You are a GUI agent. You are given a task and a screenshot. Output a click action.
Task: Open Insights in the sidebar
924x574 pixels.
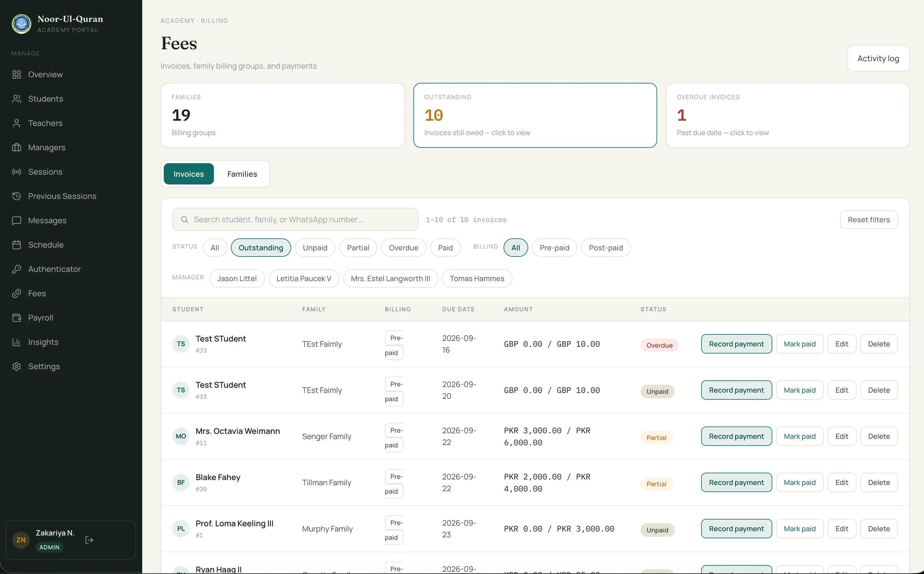(x=43, y=342)
